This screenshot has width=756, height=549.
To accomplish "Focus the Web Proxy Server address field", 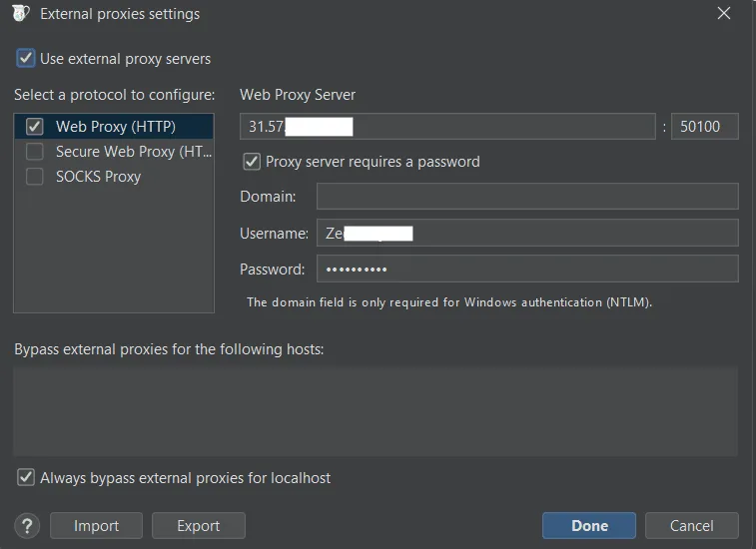I will 447,127.
